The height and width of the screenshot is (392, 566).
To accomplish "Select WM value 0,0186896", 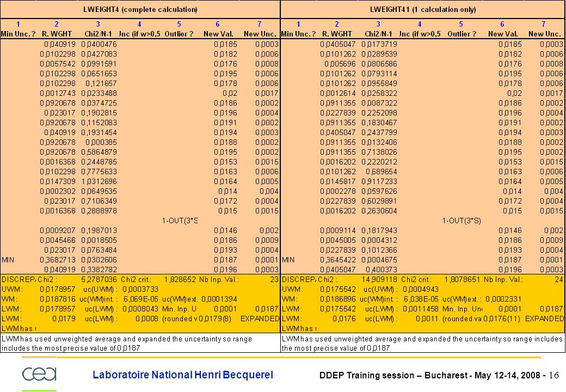I will pos(338,299).
